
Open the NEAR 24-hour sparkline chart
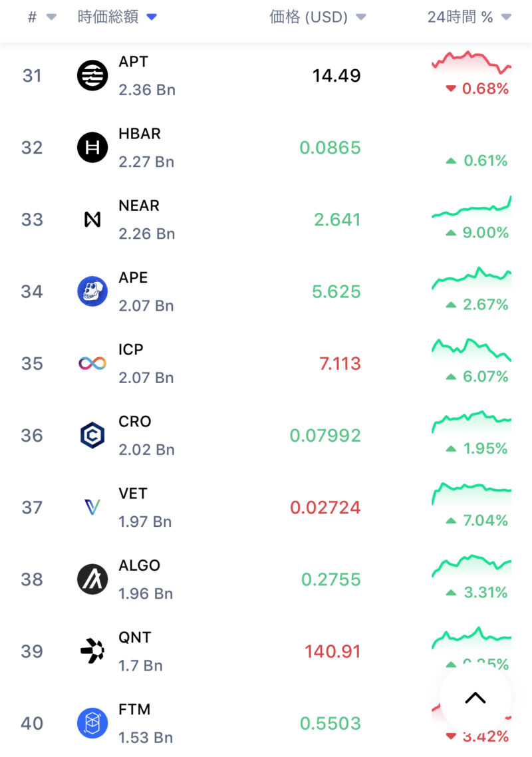click(x=471, y=208)
